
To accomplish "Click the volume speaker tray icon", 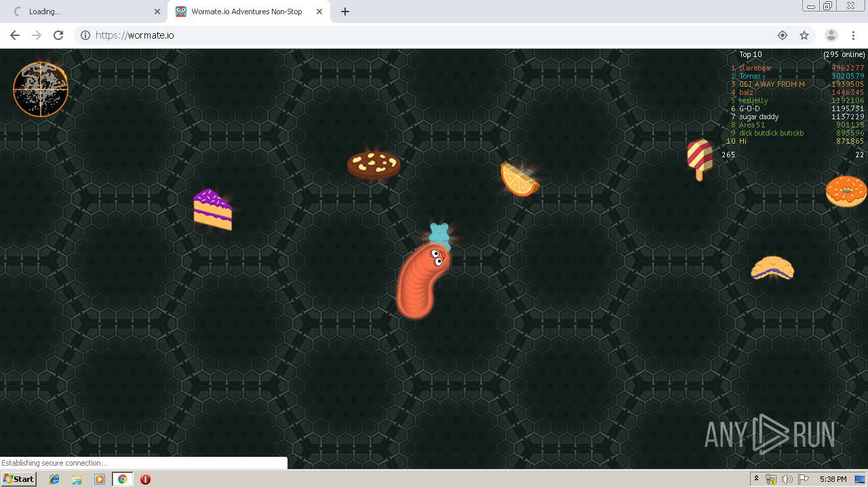I will [787, 479].
